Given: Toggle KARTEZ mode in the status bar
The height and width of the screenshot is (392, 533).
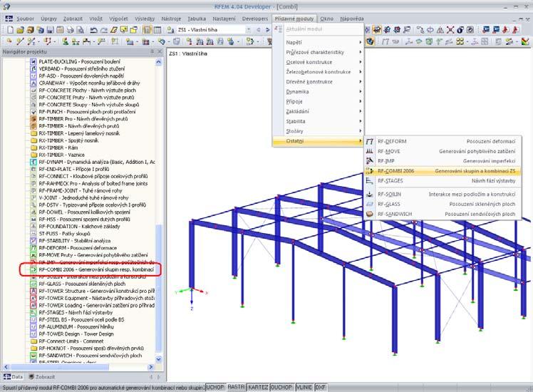Looking at the screenshot, I should pos(258,387).
